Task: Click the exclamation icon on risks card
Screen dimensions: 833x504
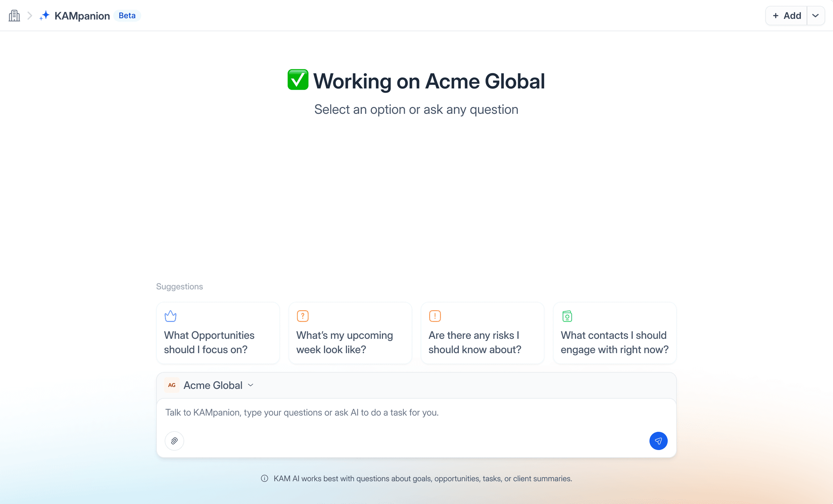Action: click(x=435, y=316)
